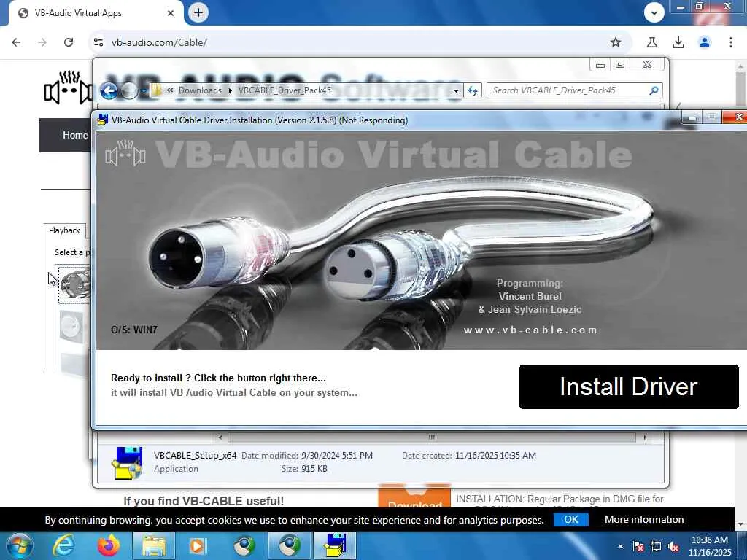747x560 pixels.
Task: Click Explorer search magnifier icon
Action: 654,90
